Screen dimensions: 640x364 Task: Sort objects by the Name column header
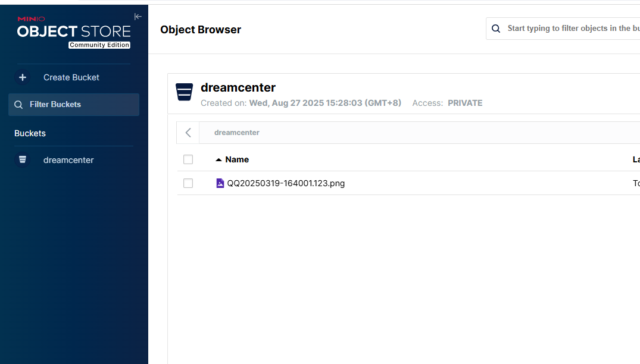pyautogui.click(x=237, y=159)
